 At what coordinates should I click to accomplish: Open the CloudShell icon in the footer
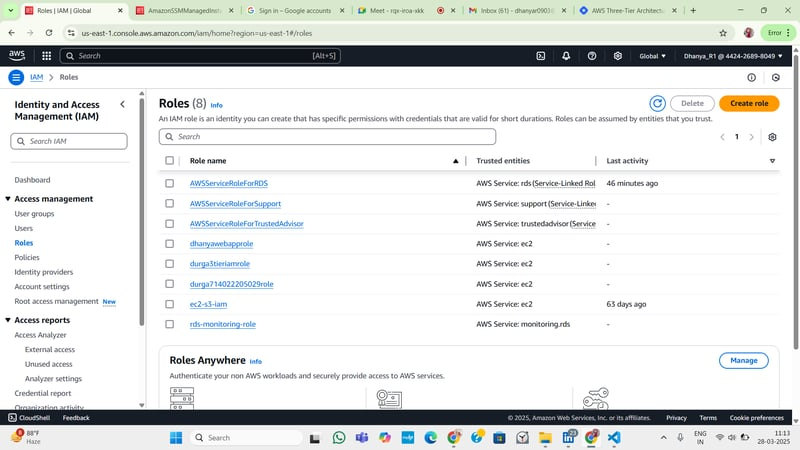pos(12,418)
